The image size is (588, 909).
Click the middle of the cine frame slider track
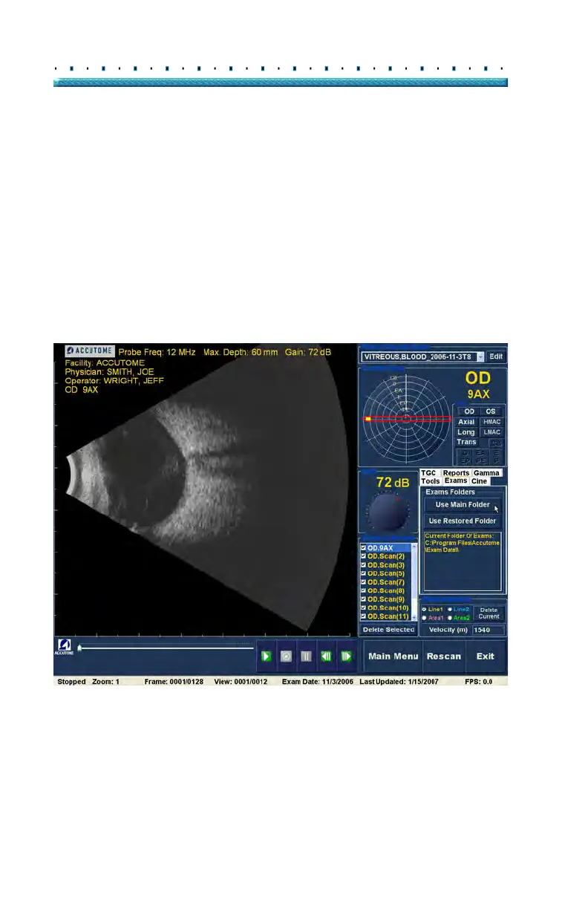(165, 648)
